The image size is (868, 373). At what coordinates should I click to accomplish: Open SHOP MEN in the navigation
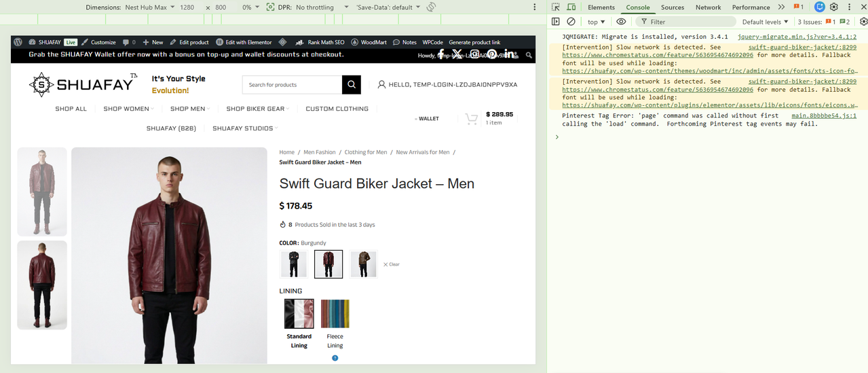click(189, 109)
